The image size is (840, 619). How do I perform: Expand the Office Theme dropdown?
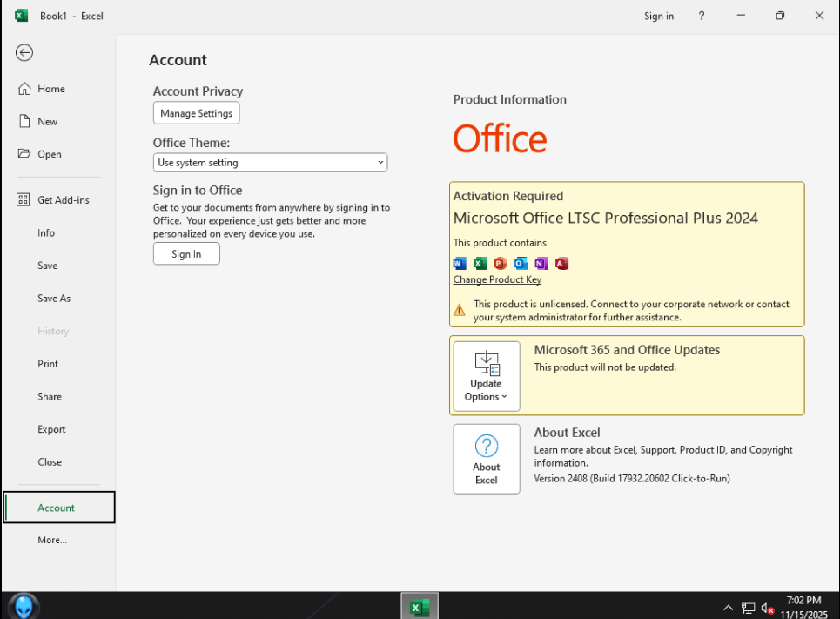(x=270, y=163)
